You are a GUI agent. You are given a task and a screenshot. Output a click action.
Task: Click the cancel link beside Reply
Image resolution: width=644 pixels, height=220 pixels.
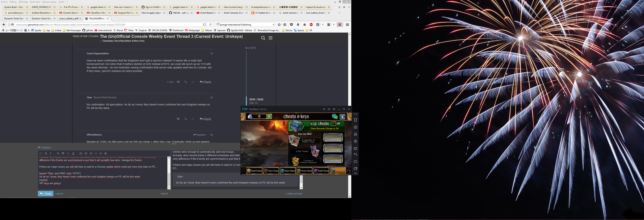pyautogui.click(x=59, y=193)
